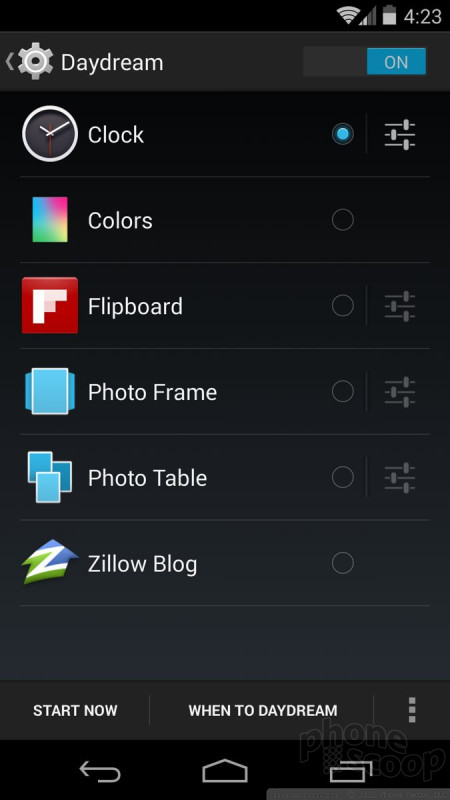Viewport: 450px width, 800px height.
Task: Tap the Start Now button
Action: 75,710
